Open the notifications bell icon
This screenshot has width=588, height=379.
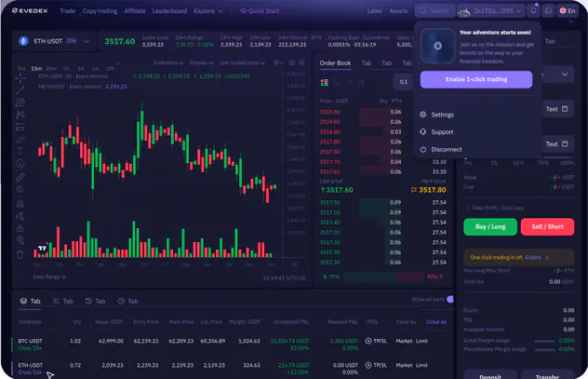(533, 10)
